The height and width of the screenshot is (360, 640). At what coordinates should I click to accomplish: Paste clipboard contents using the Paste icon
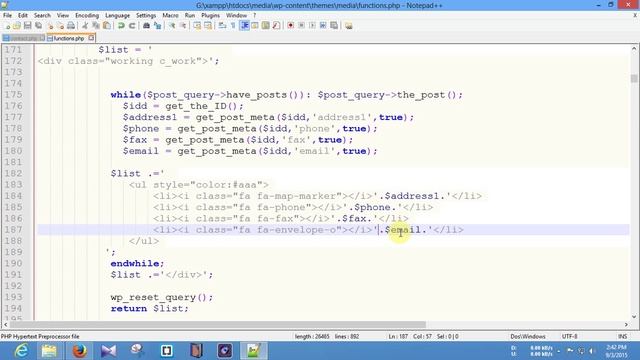pyautogui.click(x=107, y=26)
